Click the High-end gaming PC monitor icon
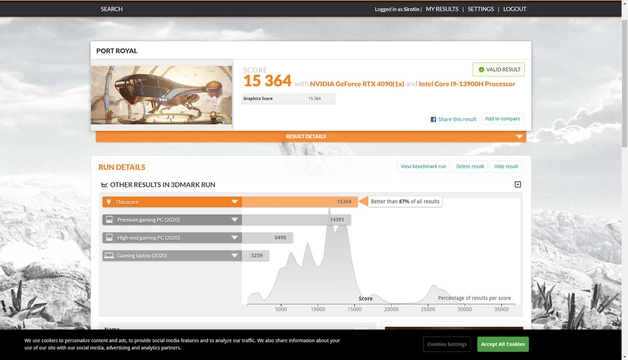 click(109, 237)
